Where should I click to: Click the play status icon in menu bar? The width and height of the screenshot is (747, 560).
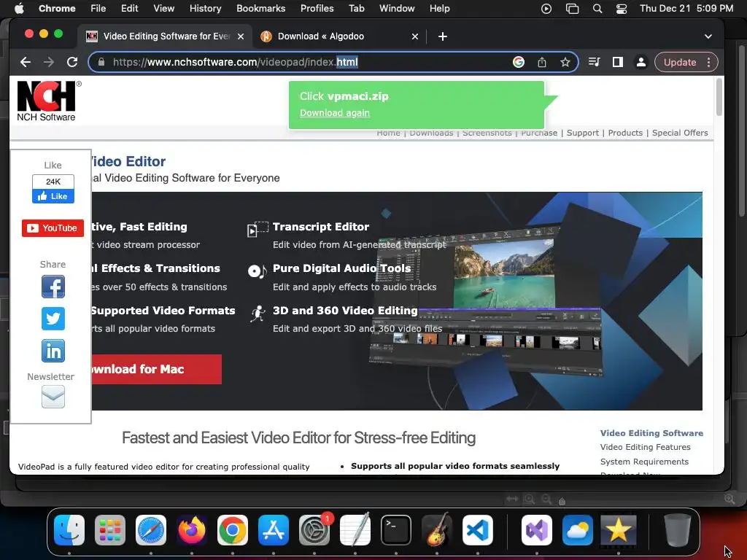(x=546, y=9)
